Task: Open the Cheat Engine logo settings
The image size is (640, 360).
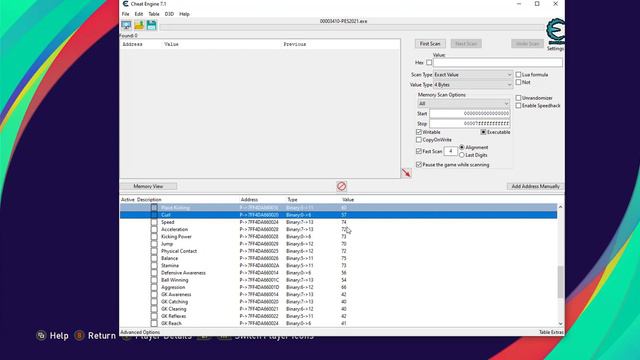Action: coord(556,31)
